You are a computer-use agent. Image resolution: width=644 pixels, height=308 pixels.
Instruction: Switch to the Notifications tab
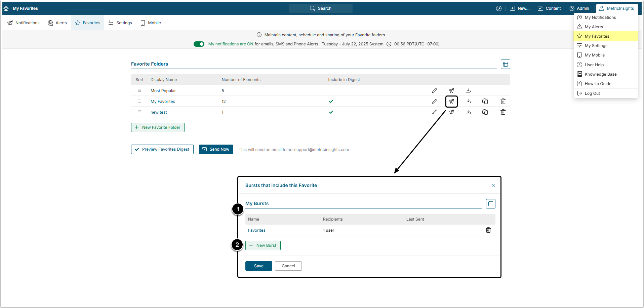pyautogui.click(x=24, y=23)
